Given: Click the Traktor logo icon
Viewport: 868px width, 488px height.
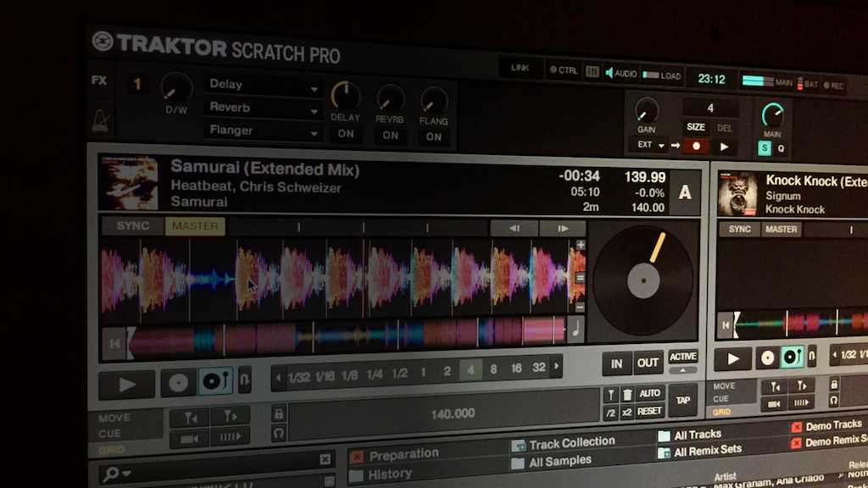Looking at the screenshot, I should tap(103, 41).
